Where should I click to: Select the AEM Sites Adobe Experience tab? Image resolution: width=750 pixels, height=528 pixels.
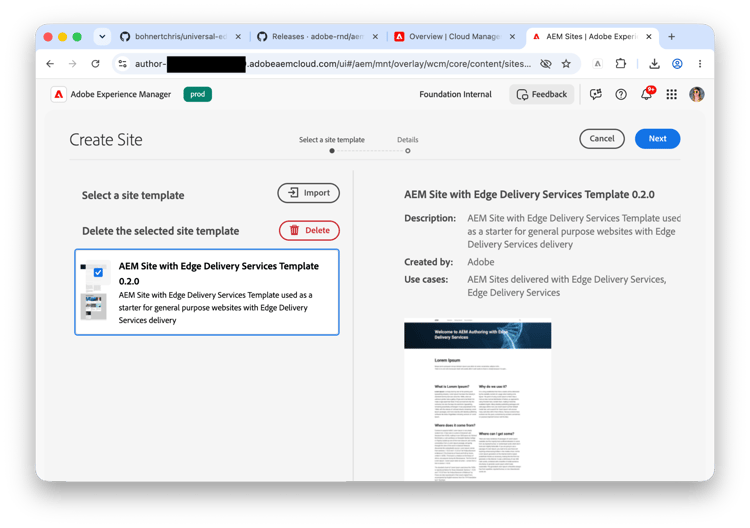click(592, 36)
